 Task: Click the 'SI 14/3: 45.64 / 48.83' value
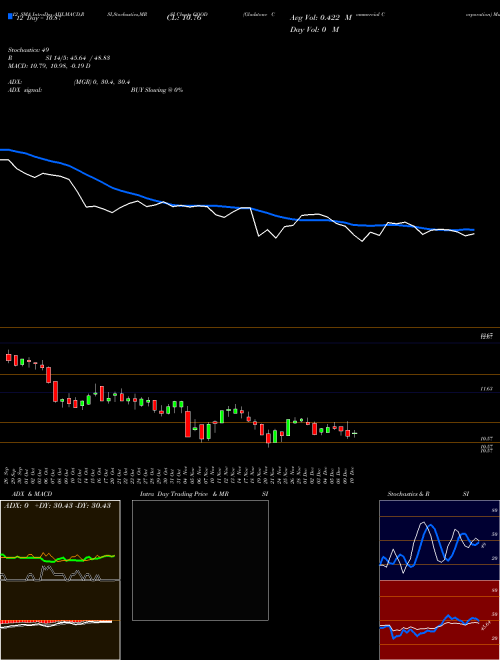(78, 58)
